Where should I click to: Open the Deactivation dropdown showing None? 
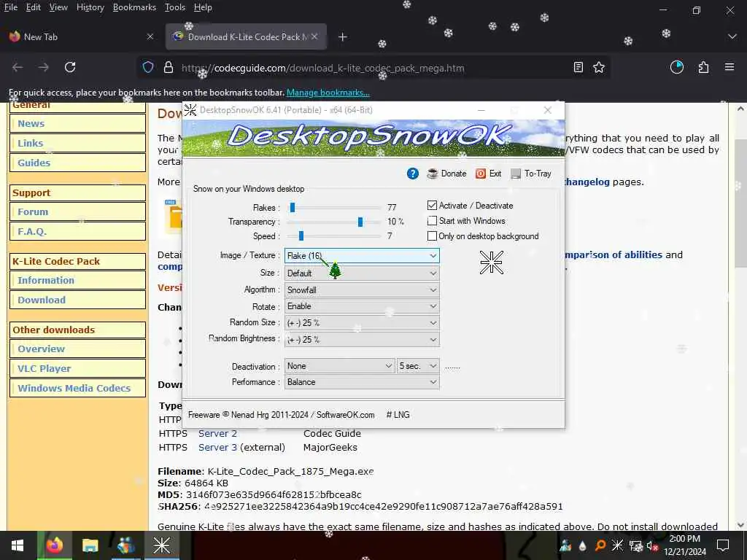[340, 366]
